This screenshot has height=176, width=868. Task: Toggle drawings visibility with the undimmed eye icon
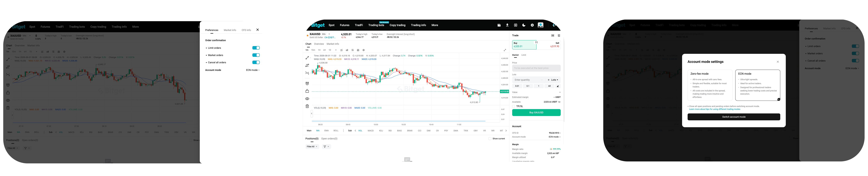pos(307,99)
